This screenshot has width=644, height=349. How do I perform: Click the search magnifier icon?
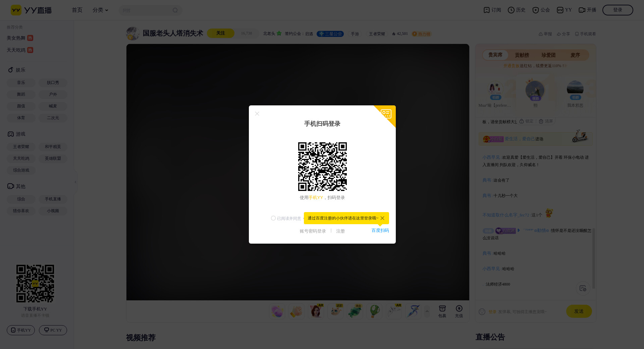point(175,10)
